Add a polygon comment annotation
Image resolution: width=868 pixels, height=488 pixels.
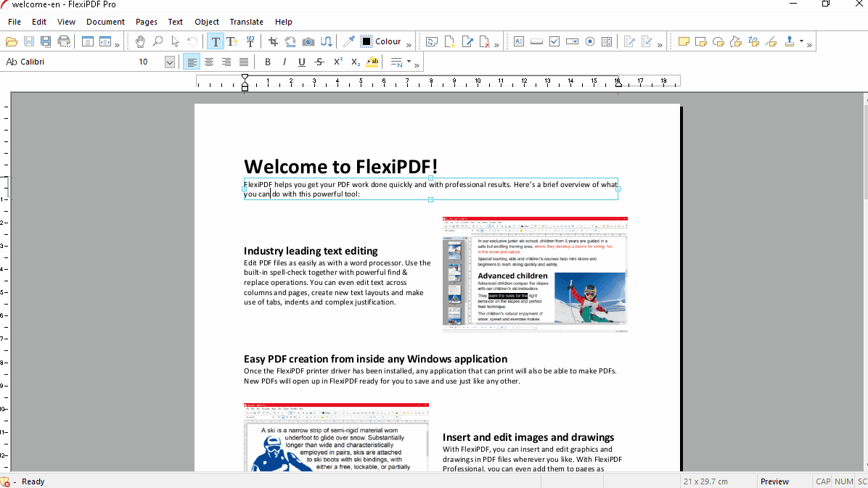pos(736,41)
